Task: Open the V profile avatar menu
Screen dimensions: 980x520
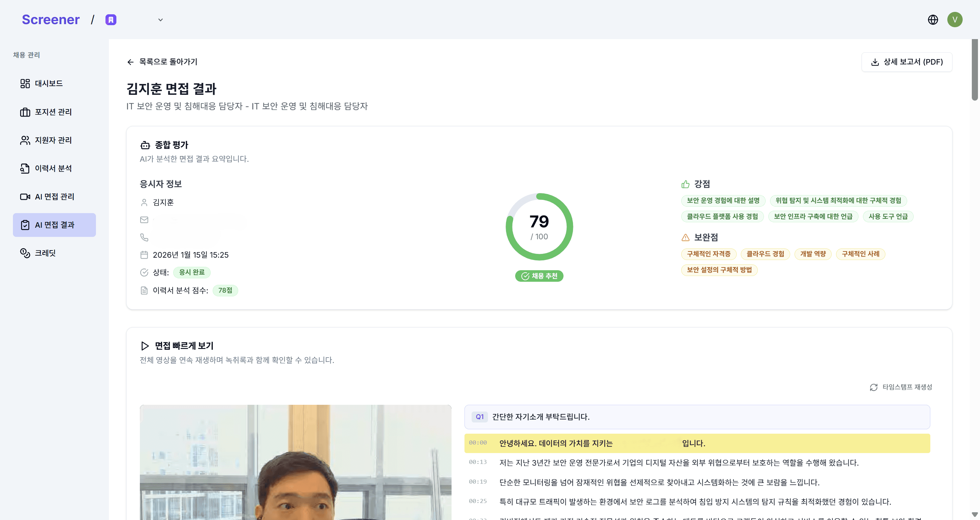Action: pos(955,19)
